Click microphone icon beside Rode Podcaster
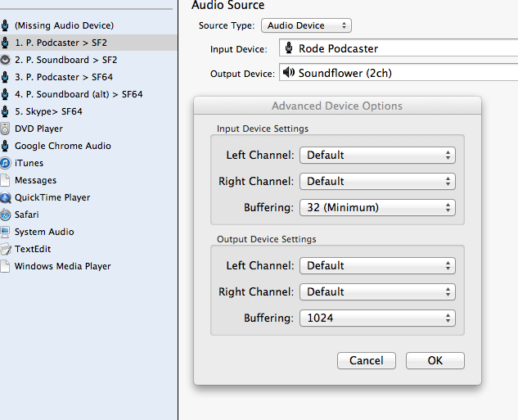 (289, 48)
